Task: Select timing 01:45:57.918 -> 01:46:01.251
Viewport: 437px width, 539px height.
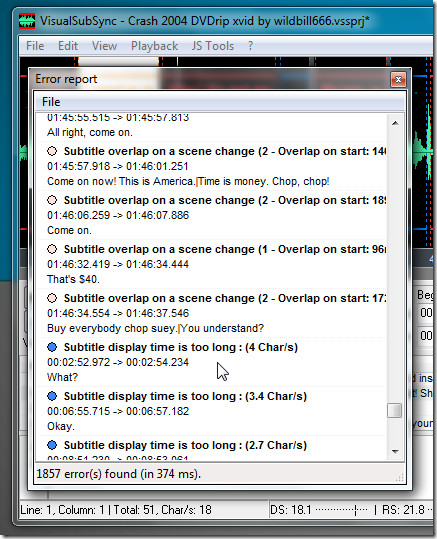Action: [x=118, y=166]
